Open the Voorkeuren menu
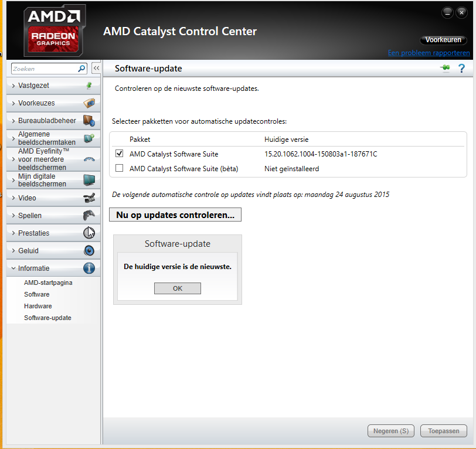 443,40
